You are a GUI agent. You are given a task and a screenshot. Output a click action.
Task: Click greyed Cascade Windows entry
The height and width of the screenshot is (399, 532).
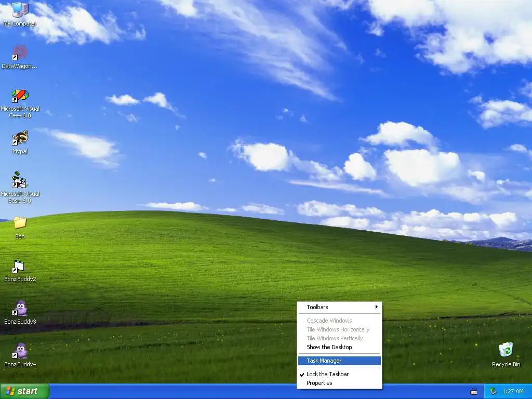click(x=339, y=321)
